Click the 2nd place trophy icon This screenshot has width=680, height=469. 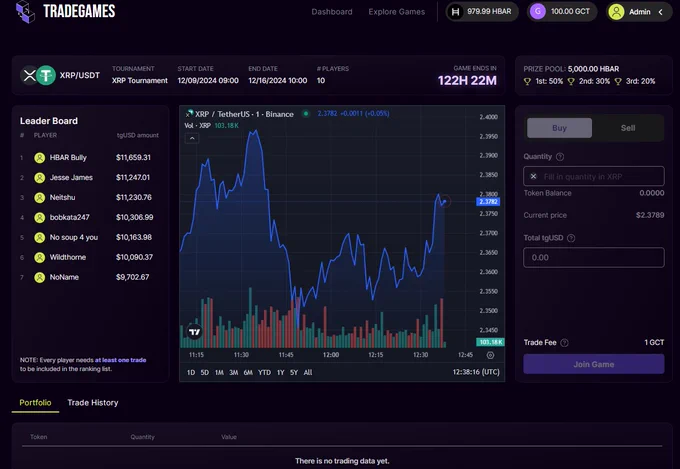tap(571, 81)
